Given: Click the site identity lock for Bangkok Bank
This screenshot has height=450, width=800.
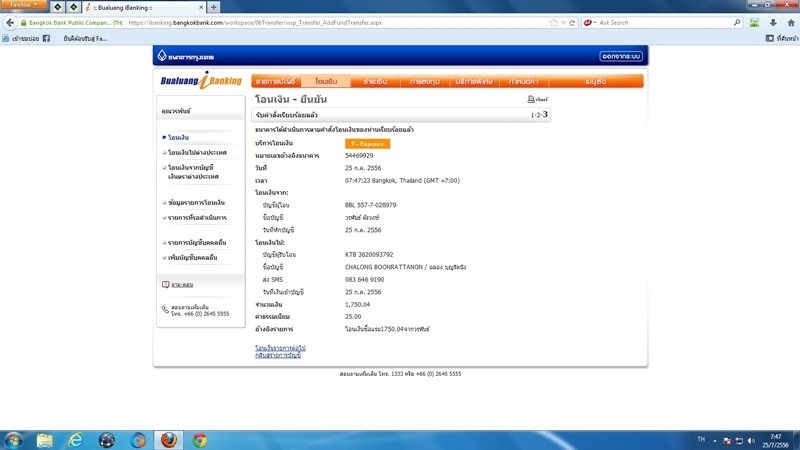Looking at the screenshot, I should coord(71,22).
